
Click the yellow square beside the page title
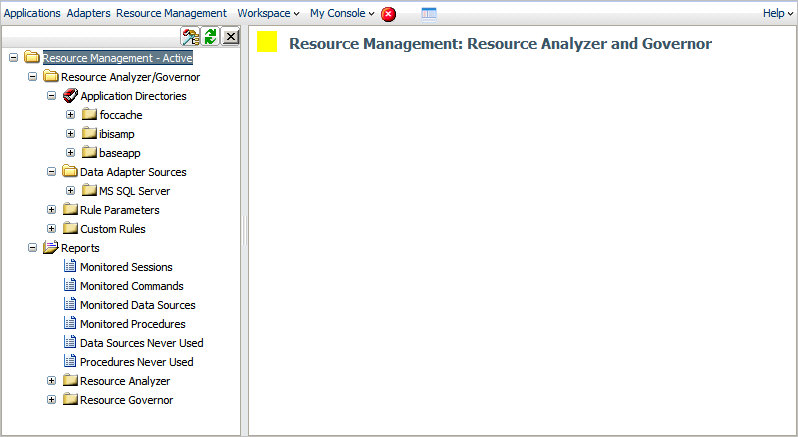pyautogui.click(x=267, y=43)
